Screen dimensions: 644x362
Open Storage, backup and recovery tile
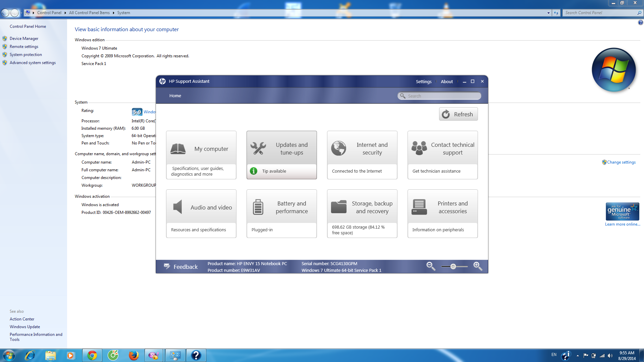362,214
